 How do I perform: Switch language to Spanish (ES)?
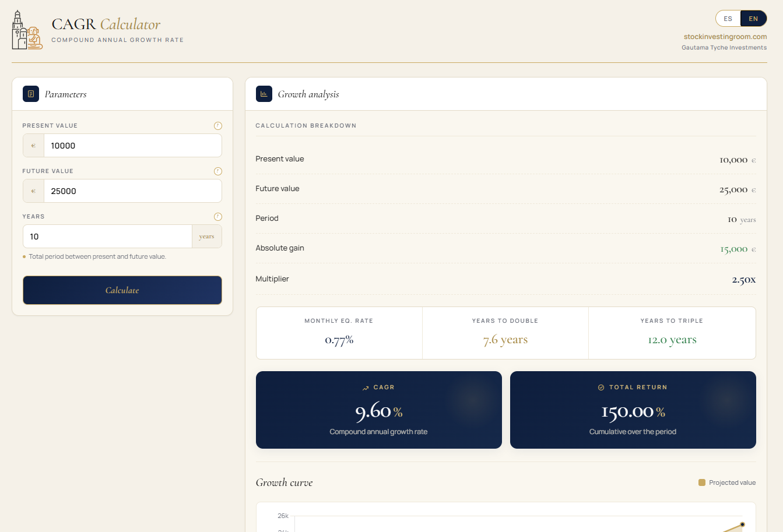coord(728,19)
